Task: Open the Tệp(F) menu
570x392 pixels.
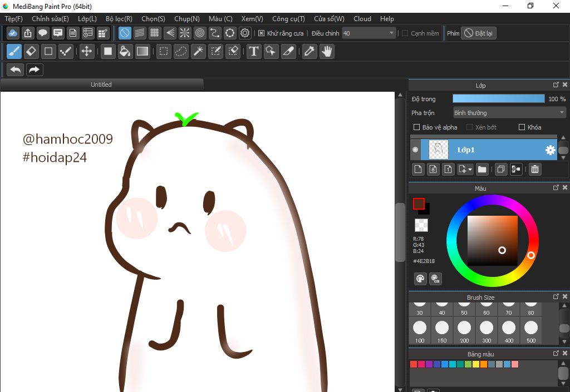Action: (13, 19)
